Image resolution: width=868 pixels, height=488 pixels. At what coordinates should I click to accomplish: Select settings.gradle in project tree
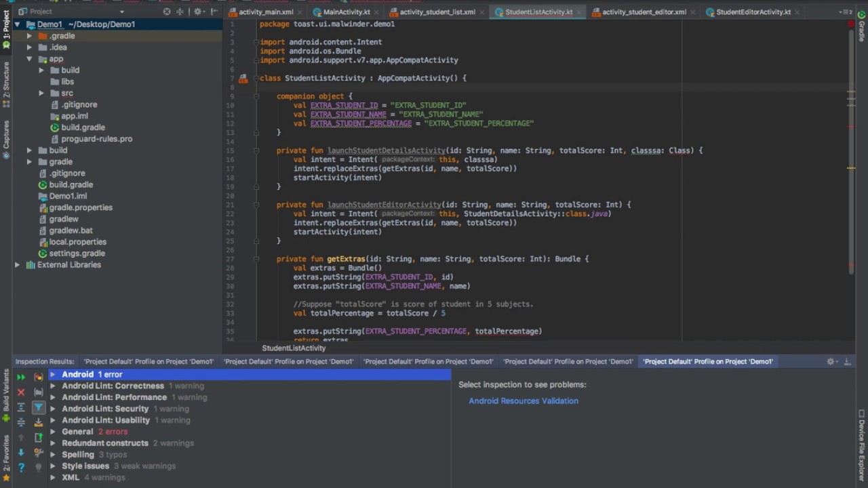tap(77, 253)
